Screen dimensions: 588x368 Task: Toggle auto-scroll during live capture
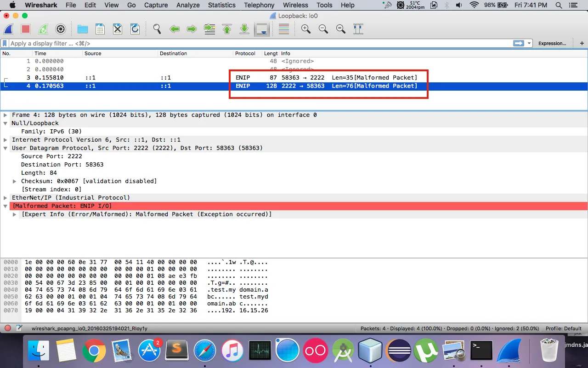click(x=262, y=29)
